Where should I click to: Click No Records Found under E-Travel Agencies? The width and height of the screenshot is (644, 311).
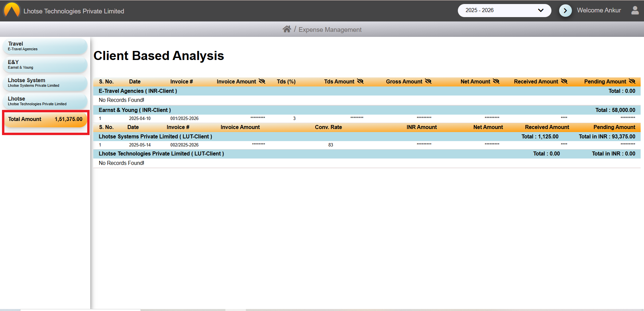point(121,100)
